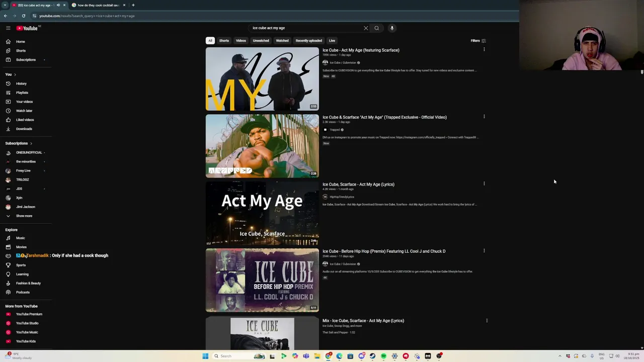Select the Live filter chip
Viewport: 644px width, 362px height.
332,41
